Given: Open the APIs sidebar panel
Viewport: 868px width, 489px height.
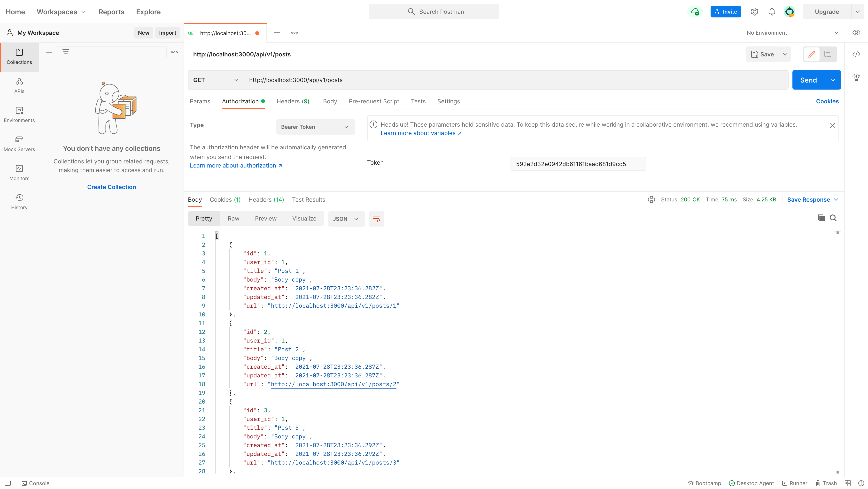Looking at the screenshot, I should pos(19,86).
